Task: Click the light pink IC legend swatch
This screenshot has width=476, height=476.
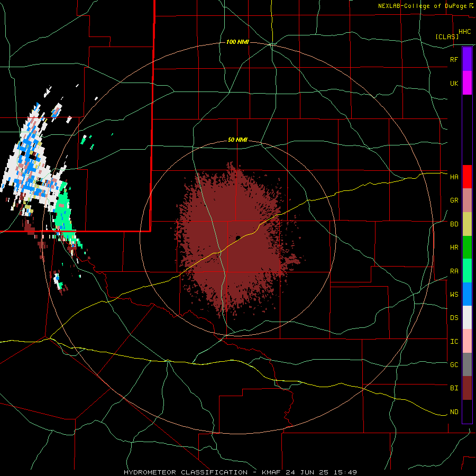Action: coord(467,341)
